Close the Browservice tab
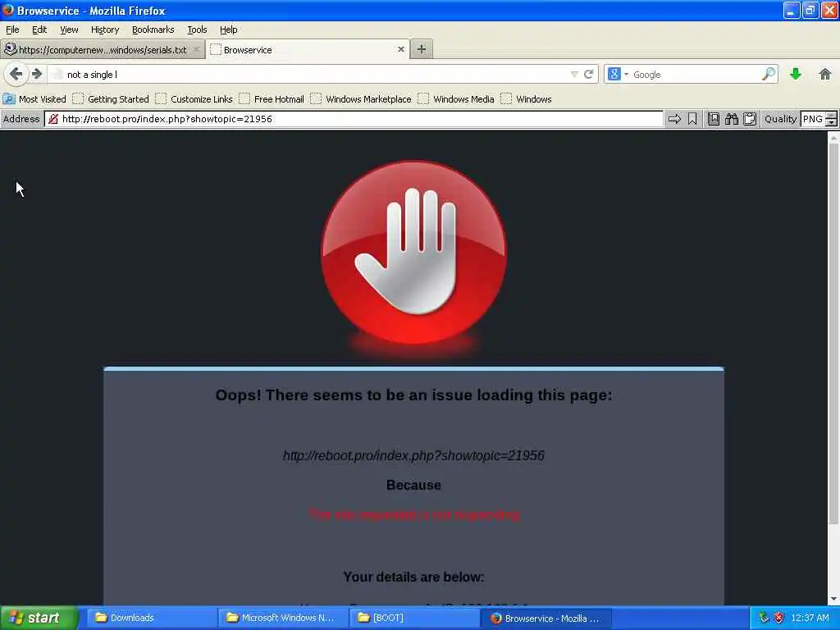840x630 pixels. pos(400,49)
